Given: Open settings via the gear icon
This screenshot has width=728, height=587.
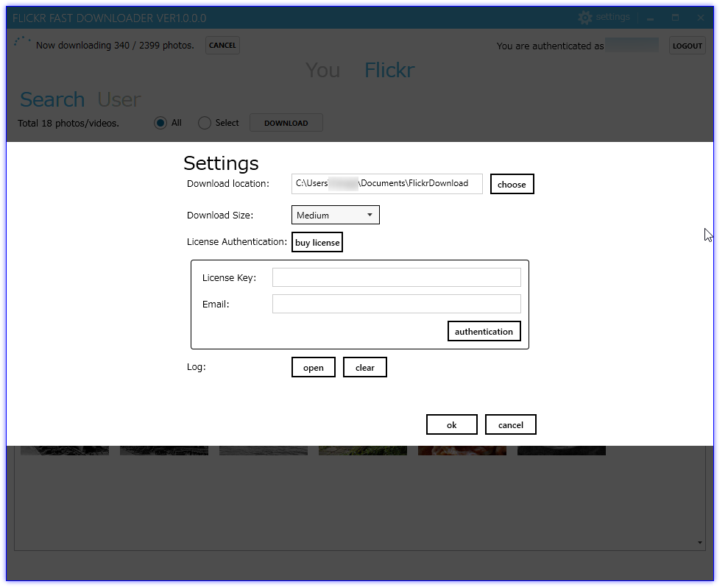Looking at the screenshot, I should point(585,18).
